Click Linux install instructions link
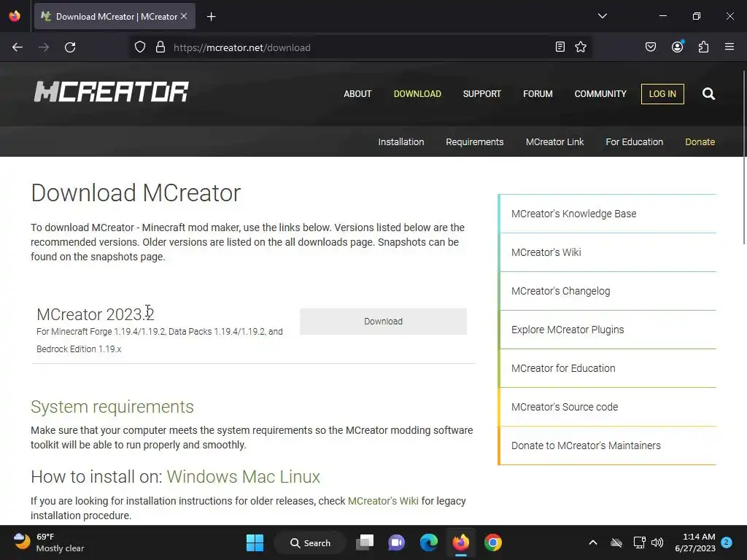Image resolution: width=747 pixels, height=560 pixels. [x=300, y=477]
